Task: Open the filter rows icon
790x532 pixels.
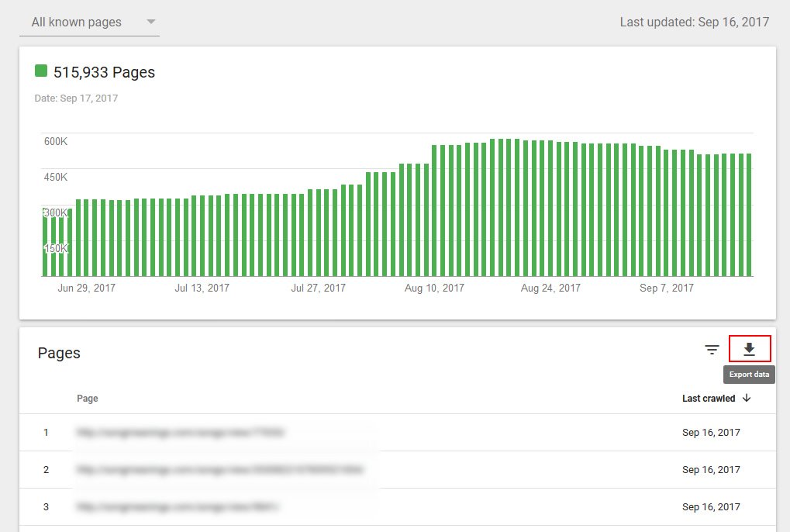Action: click(x=712, y=350)
